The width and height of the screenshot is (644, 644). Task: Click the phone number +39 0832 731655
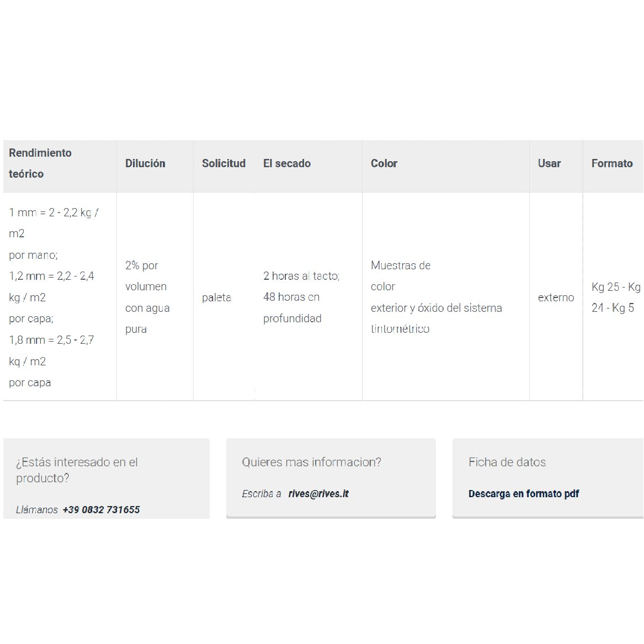pyautogui.click(x=101, y=510)
